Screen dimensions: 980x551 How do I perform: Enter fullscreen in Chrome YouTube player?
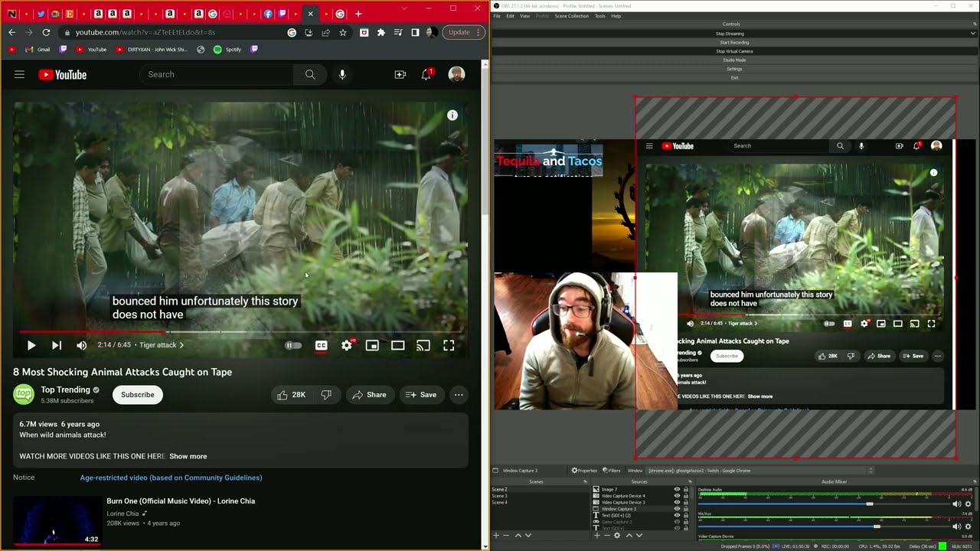click(449, 345)
